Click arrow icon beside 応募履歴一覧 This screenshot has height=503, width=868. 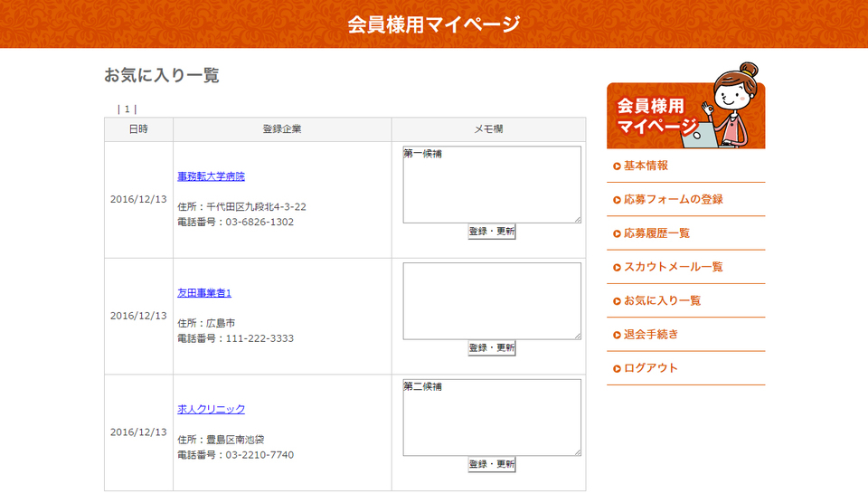coord(617,233)
